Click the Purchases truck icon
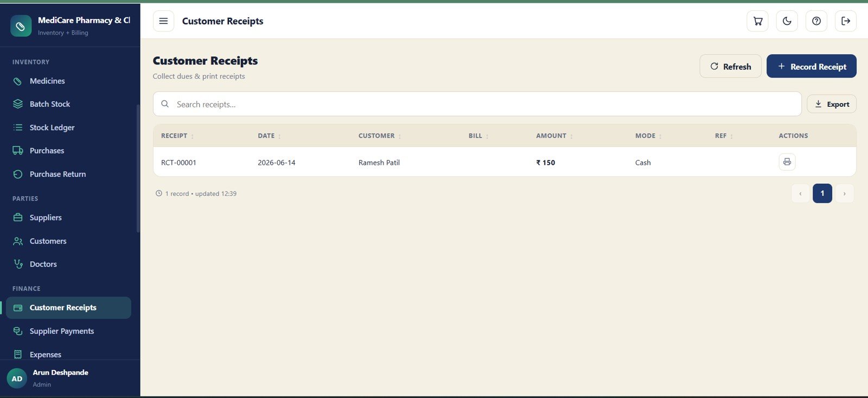 tap(18, 151)
